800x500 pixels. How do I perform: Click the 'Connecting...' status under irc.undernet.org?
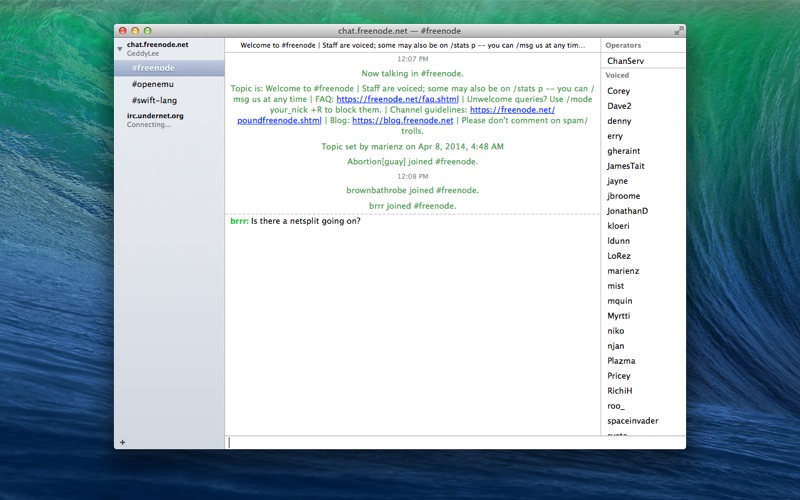tap(149, 124)
